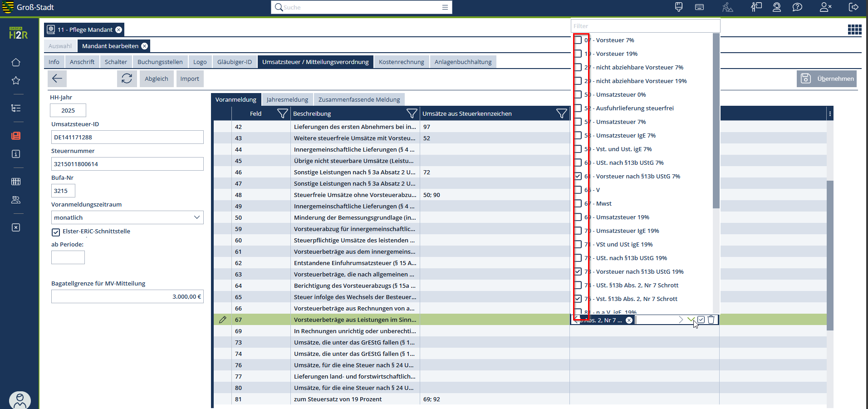The width and height of the screenshot is (868, 409).
Task: Click the Abgleich button
Action: pyautogui.click(x=156, y=79)
